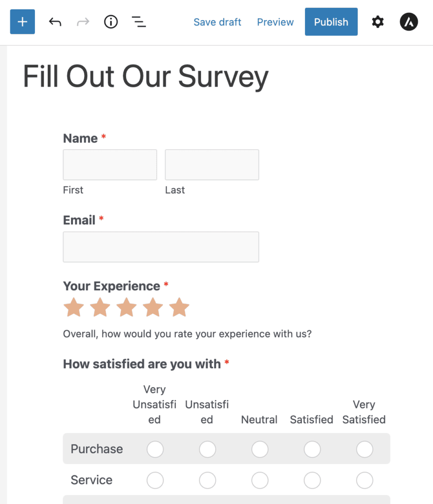Click the Preview link
This screenshot has height=504, width=433.
tap(275, 22)
